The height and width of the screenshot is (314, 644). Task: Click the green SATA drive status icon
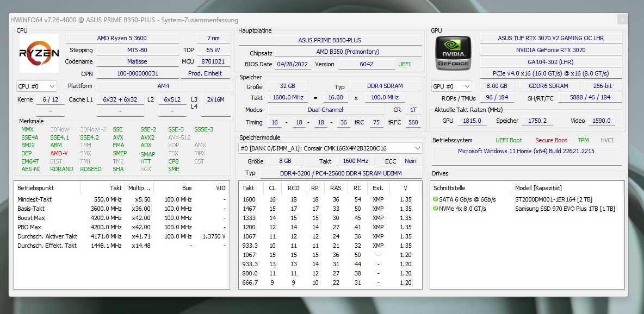point(435,199)
